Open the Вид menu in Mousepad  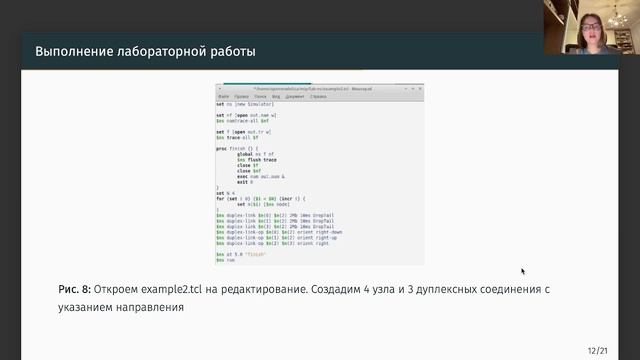[x=276, y=97]
